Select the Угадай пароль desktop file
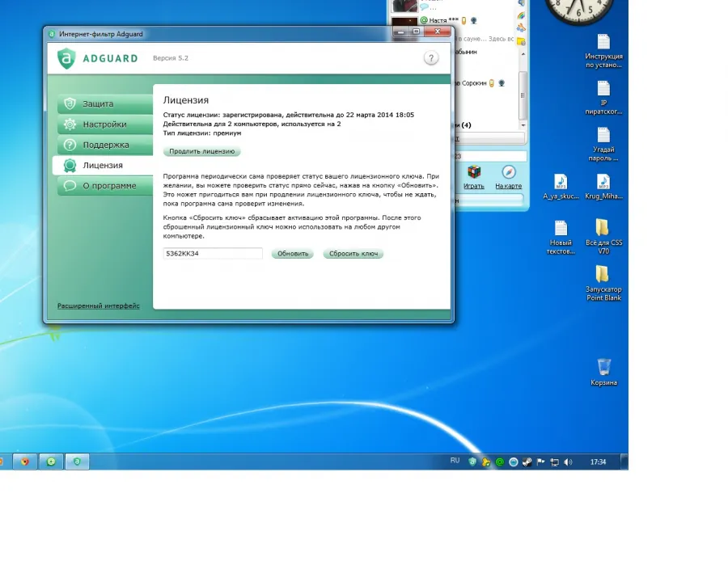Image resolution: width=728 pixels, height=582 pixels. point(603,145)
